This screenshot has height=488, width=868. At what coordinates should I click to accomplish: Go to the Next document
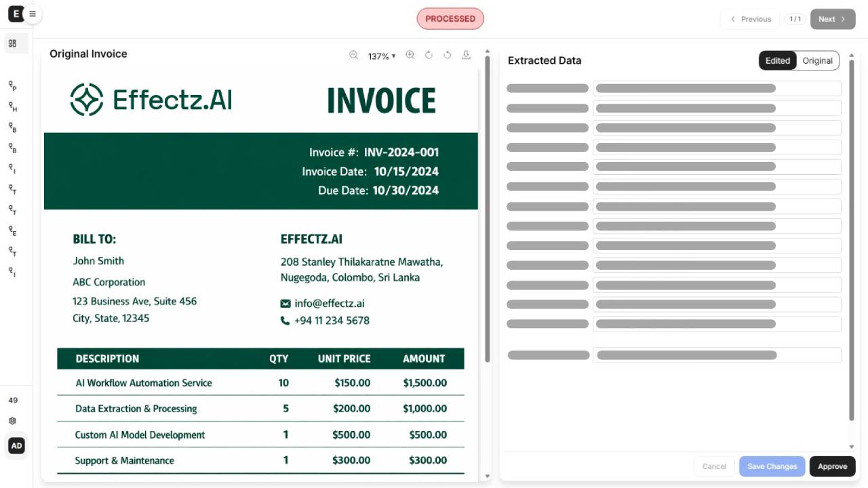point(833,19)
